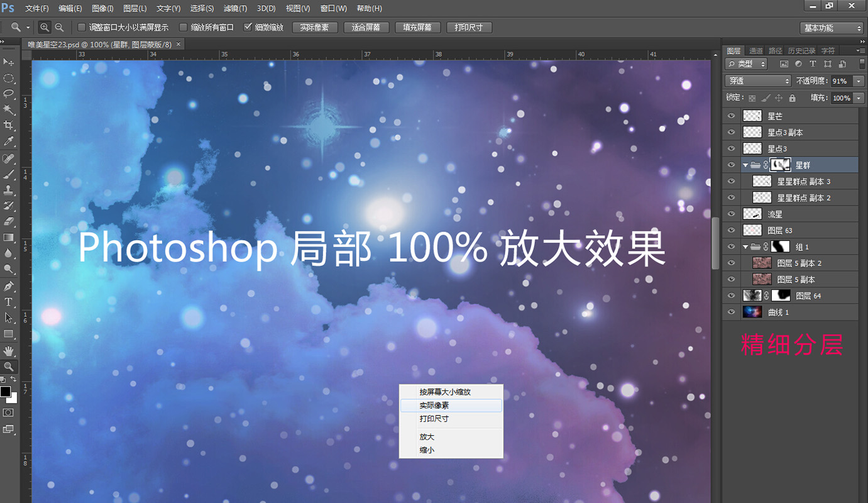Image resolution: width=868 pixels, height=503 pixels.
Task: Reset default foreground and background colors
Action: click(3, 380)
